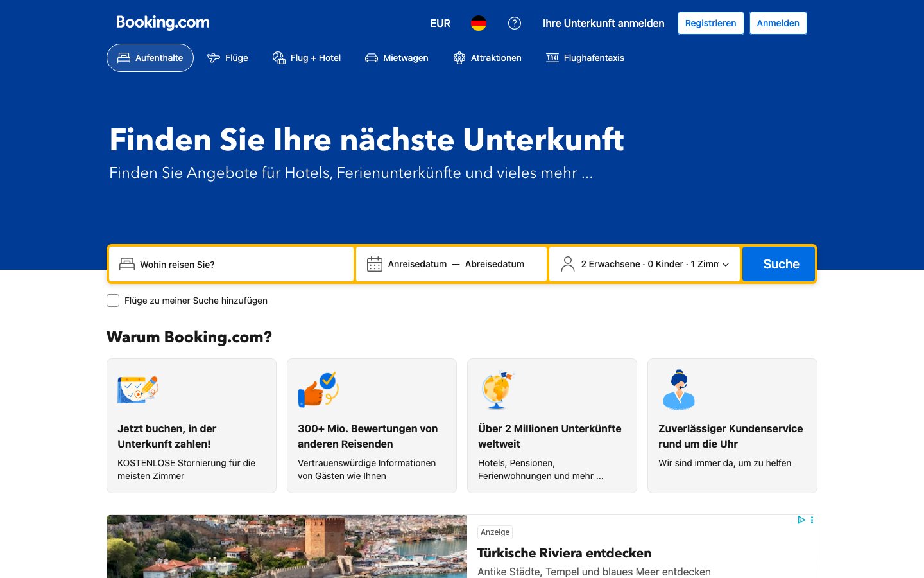This screenshot has width=924, height=578.
Task: Open the German flag language selector
Action: tap(479, 23)
